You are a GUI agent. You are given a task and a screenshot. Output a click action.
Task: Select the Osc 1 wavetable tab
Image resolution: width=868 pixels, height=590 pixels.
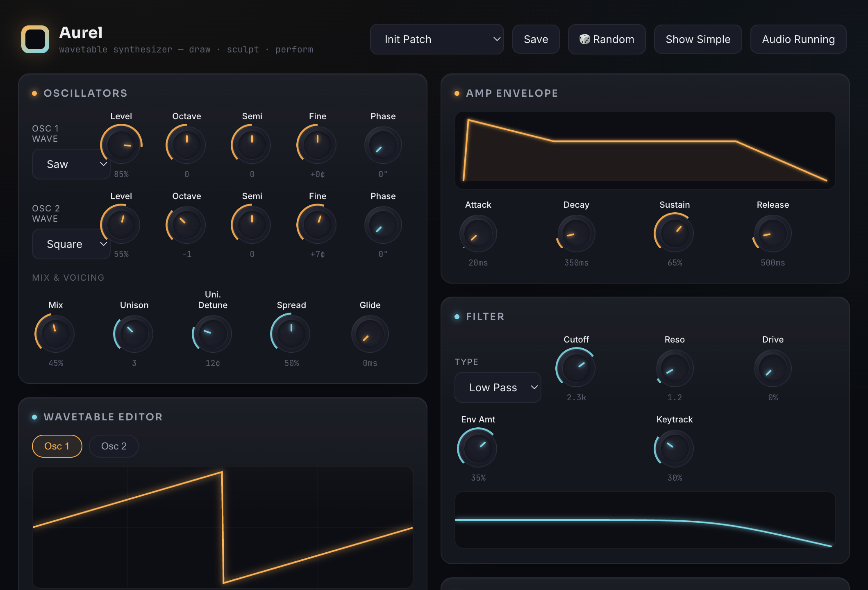coord(57,446)
